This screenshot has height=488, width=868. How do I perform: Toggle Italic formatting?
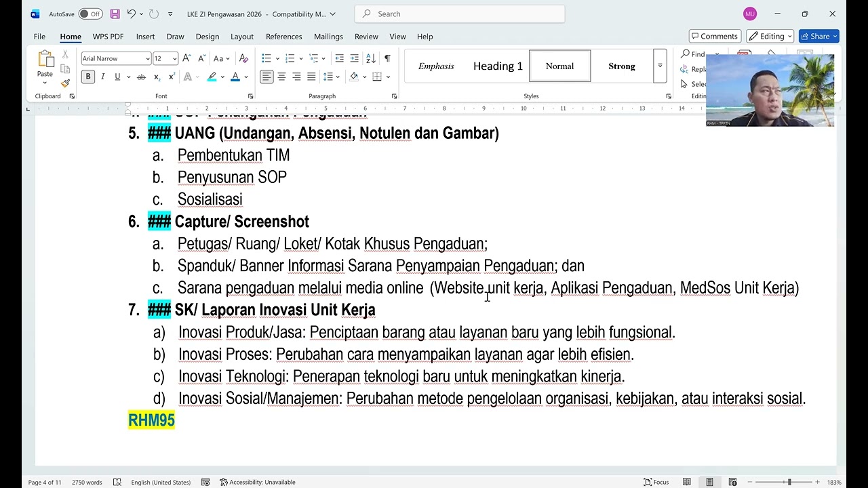(x=102, y=77)
